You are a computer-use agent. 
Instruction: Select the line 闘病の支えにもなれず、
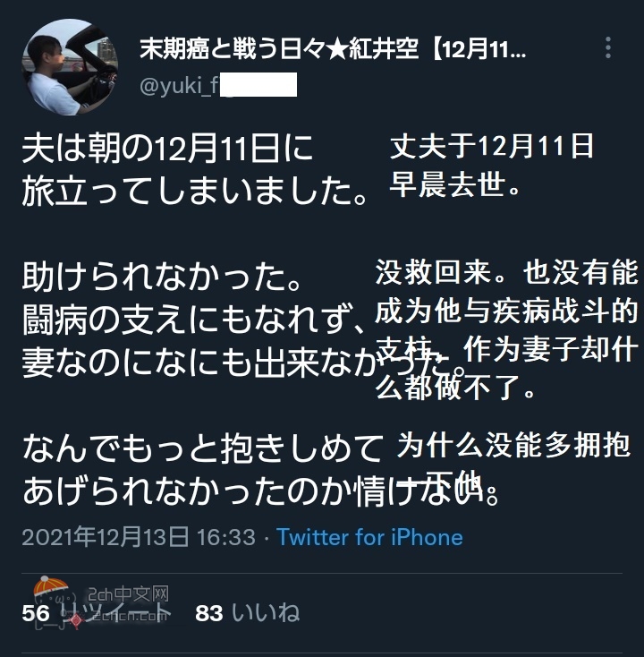click(x=194, y=320)
